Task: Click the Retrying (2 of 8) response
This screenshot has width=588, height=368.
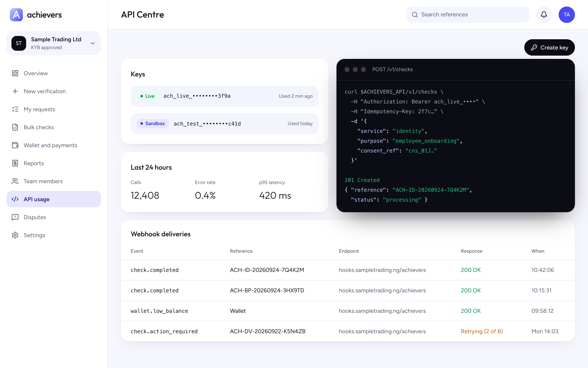Action: click(482, 331)
